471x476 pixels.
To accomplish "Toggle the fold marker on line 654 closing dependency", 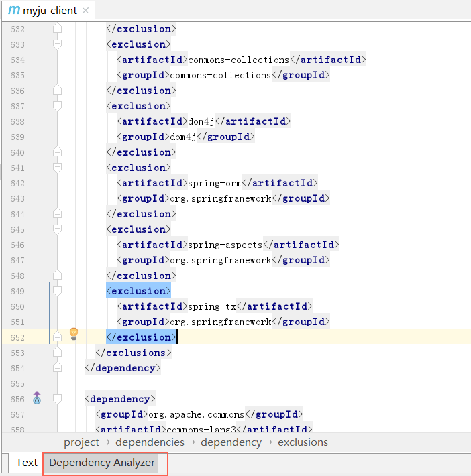I will pos(57,367).
